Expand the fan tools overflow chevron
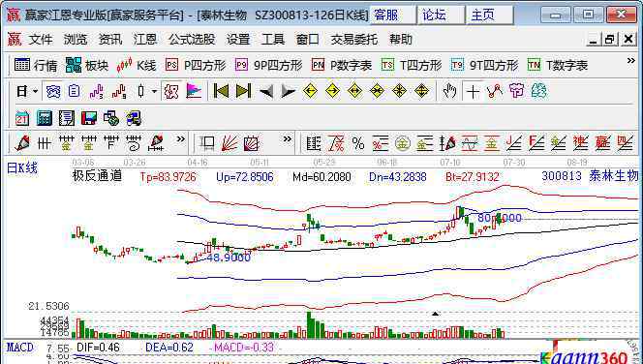The width and height of the screenshot is (643, 364). (x=288, y=139)
